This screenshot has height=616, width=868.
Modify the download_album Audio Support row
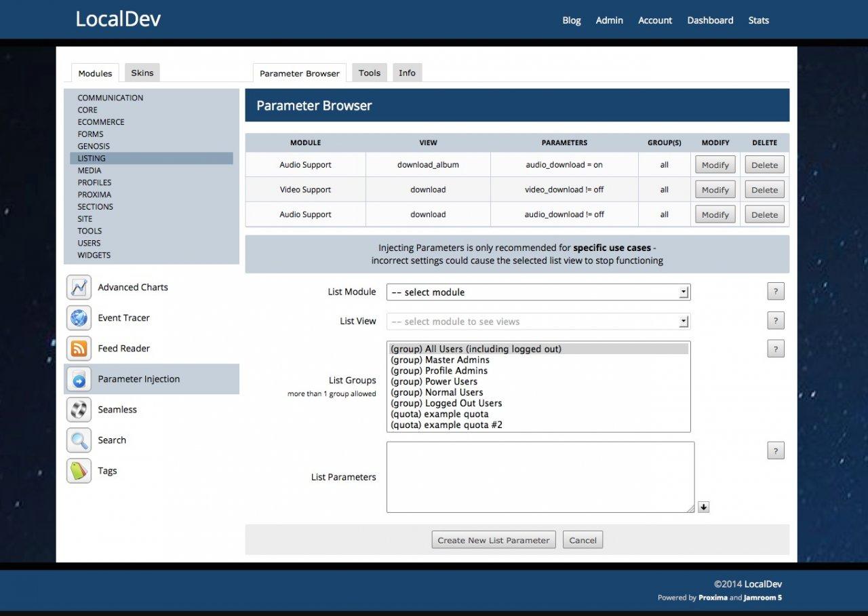coord(715,165)
